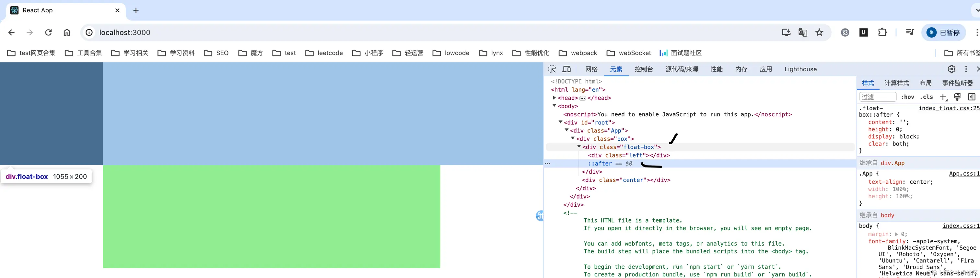This screenshot has width=980, height=278.
Task: Open the profile button labeled 已暂停
Action: point(943,33)
